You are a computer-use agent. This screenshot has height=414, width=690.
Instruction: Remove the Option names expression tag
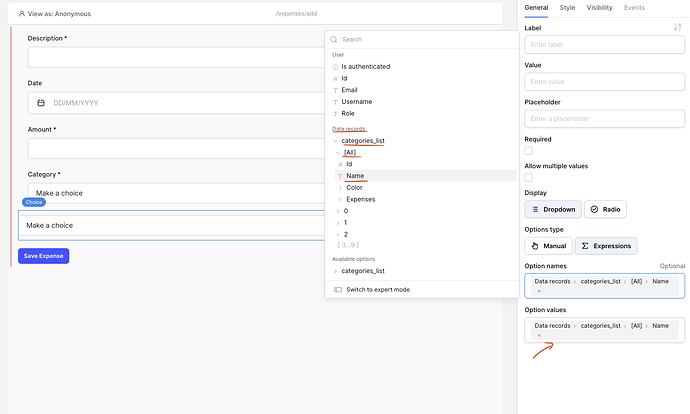(539, 291)
